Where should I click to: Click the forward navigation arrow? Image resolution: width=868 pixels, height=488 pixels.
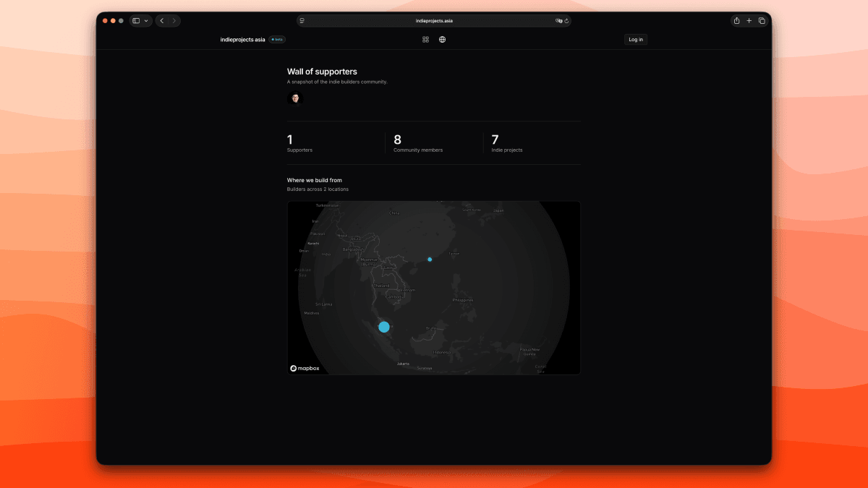point(174,20)
